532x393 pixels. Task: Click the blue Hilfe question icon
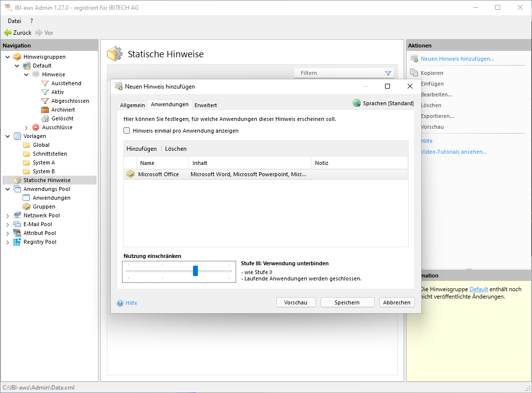(120, 303)
